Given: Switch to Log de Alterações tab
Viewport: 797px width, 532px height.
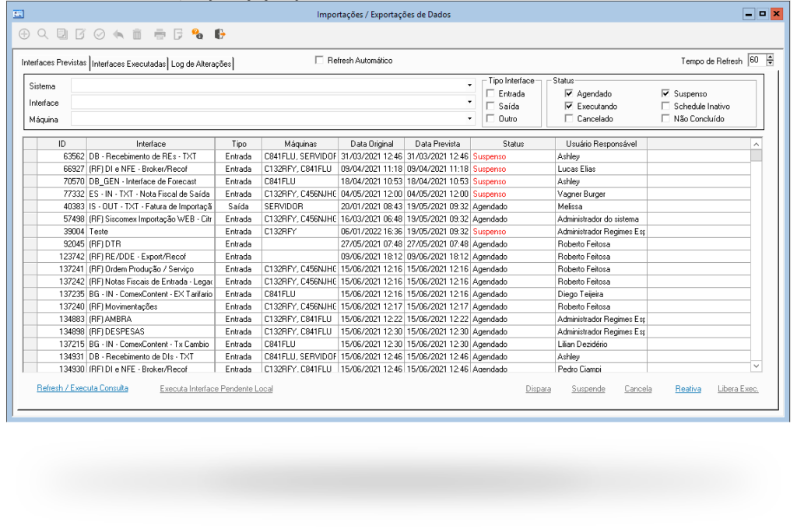Looking at the screenshot, I should point(201,64).
